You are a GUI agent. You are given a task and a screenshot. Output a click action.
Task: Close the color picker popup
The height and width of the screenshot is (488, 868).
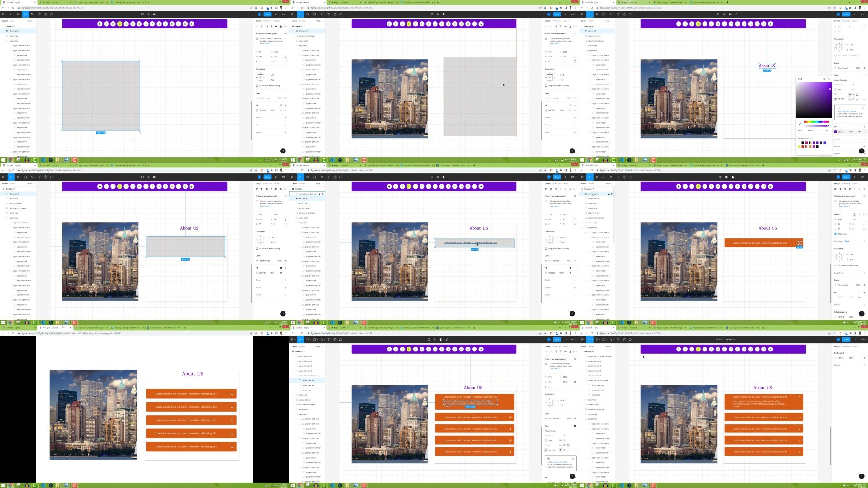coord(829,79)
